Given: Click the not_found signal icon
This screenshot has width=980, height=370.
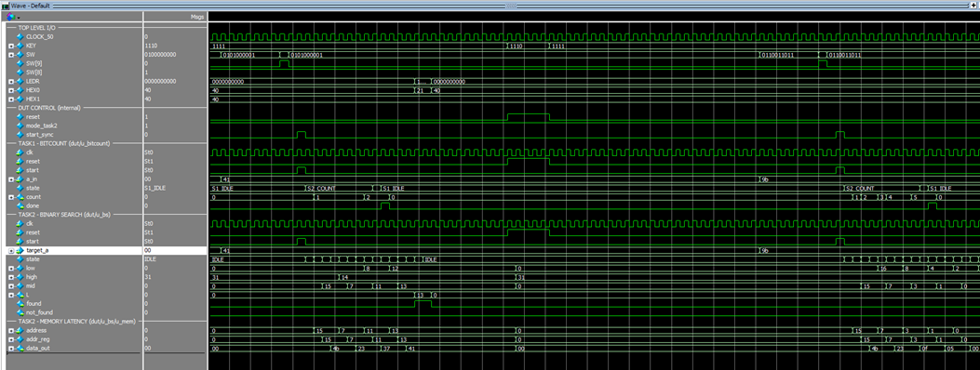Looking at the screenshot, I should [20, 312].
